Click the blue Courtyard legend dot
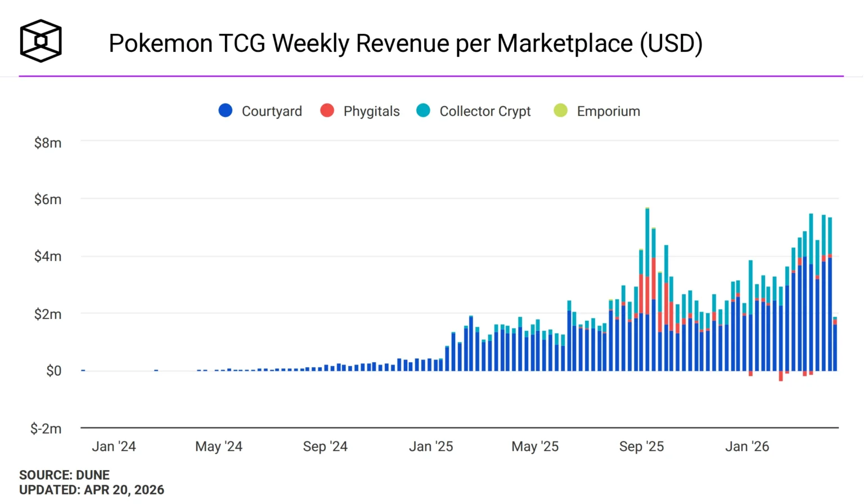The width and height of the screenshot is (864, 504). coord(226,111)
